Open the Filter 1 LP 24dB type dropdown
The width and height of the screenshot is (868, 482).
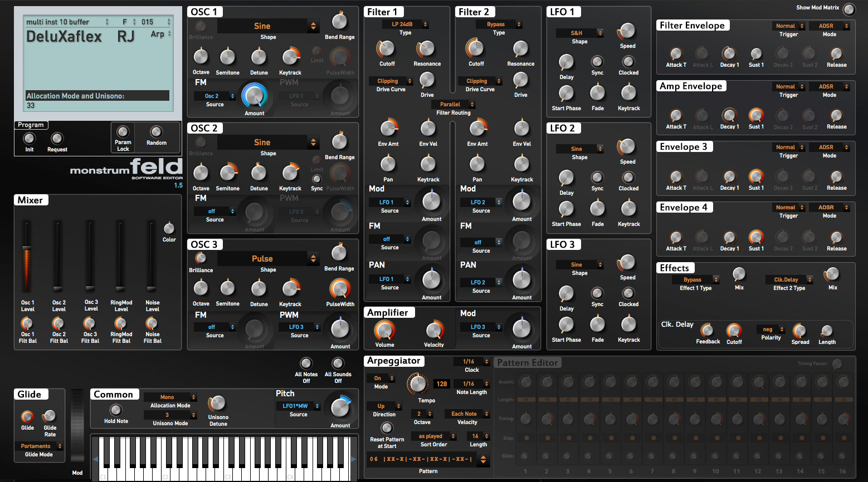click(x=406, y=24)
